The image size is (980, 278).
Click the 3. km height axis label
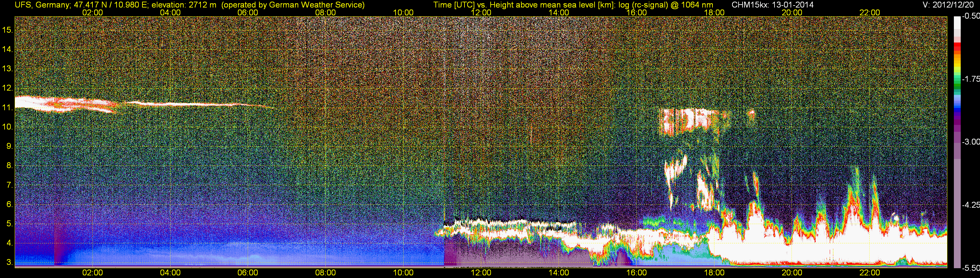10,263
